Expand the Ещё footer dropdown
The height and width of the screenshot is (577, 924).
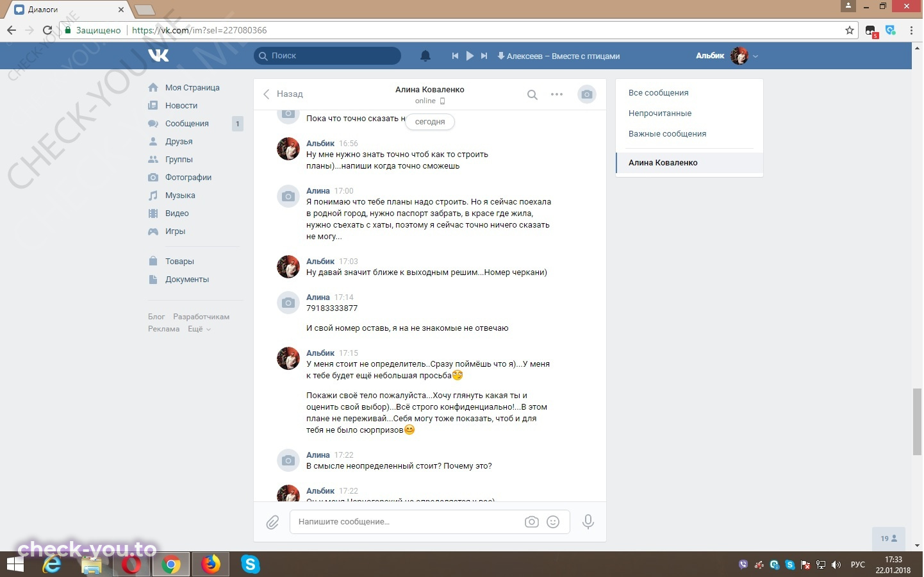click(199, 329)
